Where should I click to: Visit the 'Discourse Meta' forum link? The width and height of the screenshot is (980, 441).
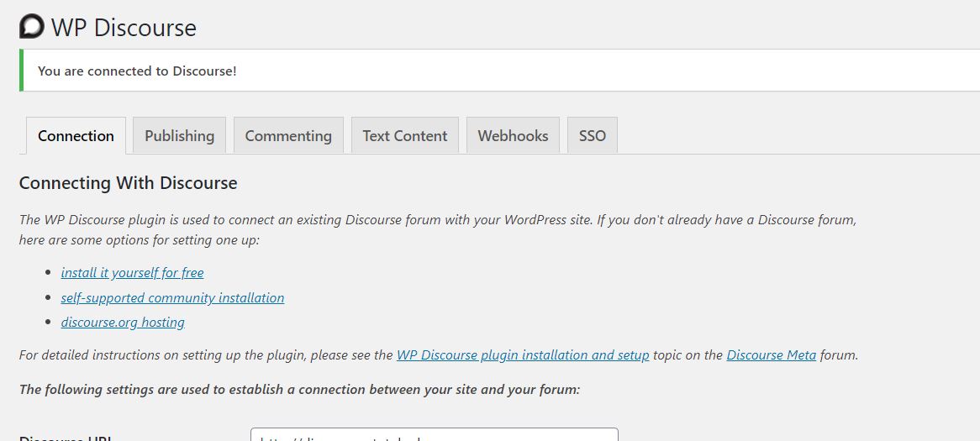pos(772,355)
